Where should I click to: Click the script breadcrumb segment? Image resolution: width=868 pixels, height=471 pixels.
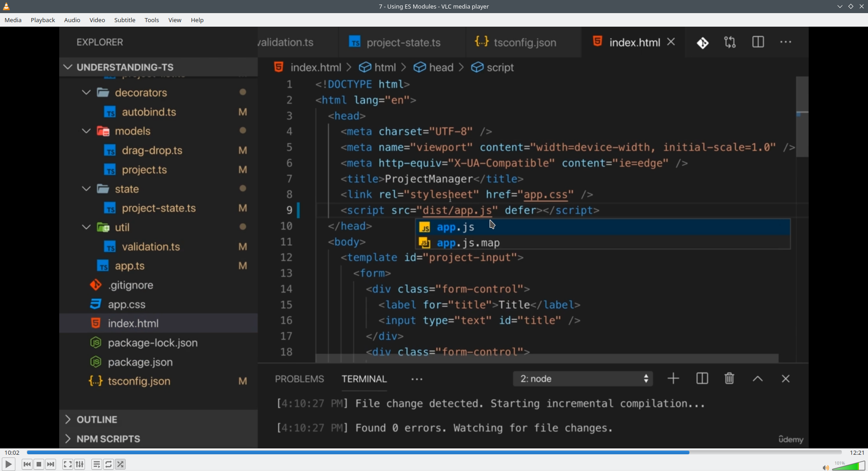coord(493,67)
